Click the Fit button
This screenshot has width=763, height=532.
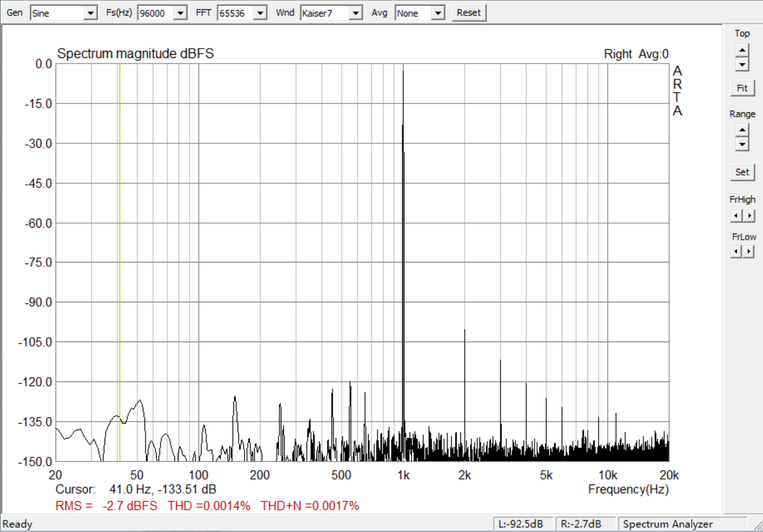[742, 88]
